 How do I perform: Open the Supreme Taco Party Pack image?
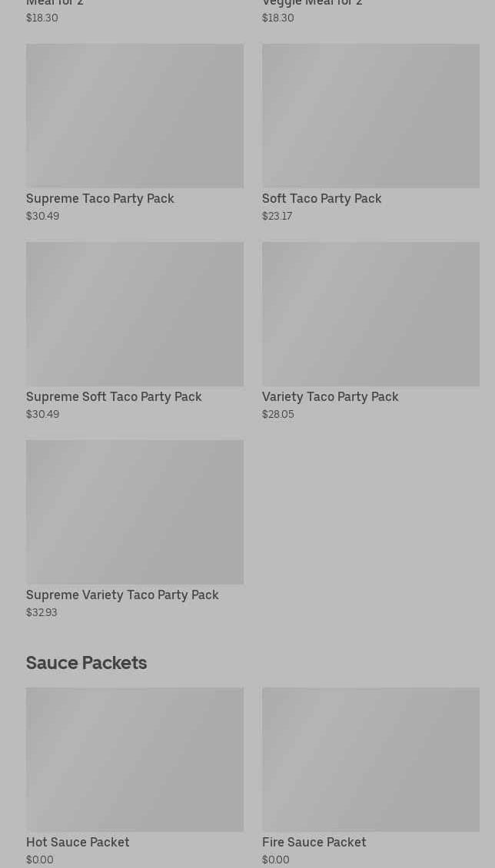135,116
